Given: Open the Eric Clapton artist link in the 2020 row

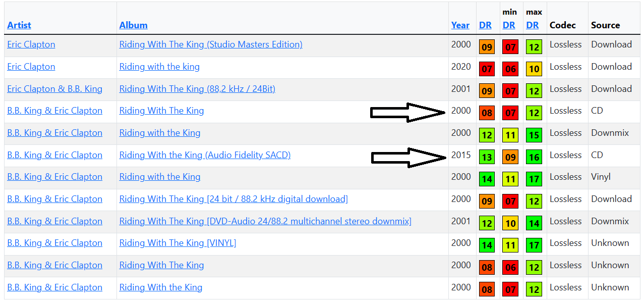Looking at the screenshot, I should [31, 67].
